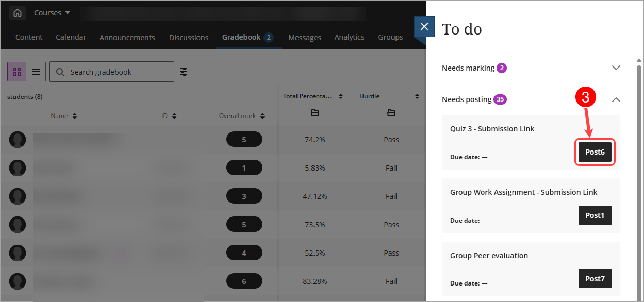The height and width of the screenshot is (302, 644).
Task: Open the Courses dropdown menu
Action: [52, 13]
